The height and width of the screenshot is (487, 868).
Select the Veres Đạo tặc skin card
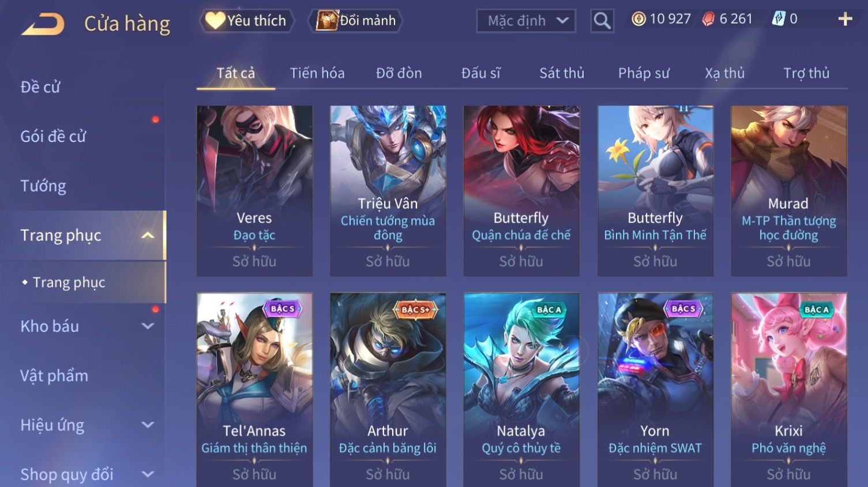(254, 190)
